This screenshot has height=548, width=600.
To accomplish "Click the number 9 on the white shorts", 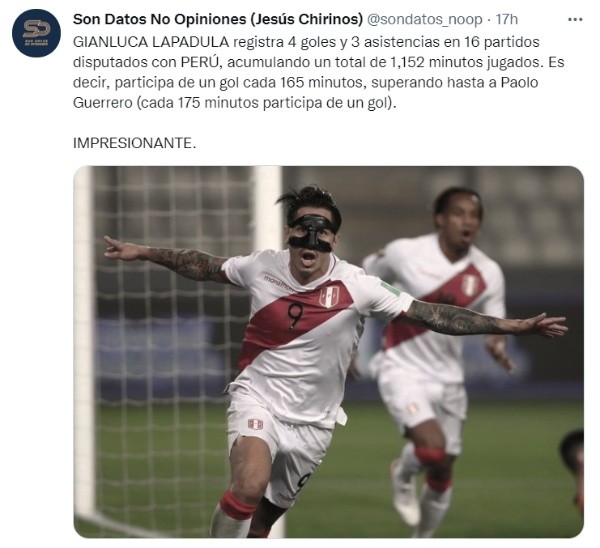I will tap(301, 484).
